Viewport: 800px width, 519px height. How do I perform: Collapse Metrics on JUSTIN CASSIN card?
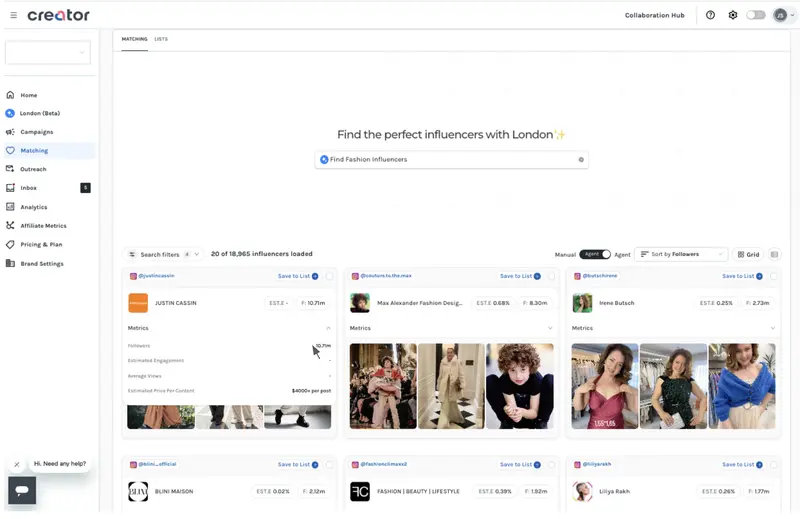click(328, 328)
